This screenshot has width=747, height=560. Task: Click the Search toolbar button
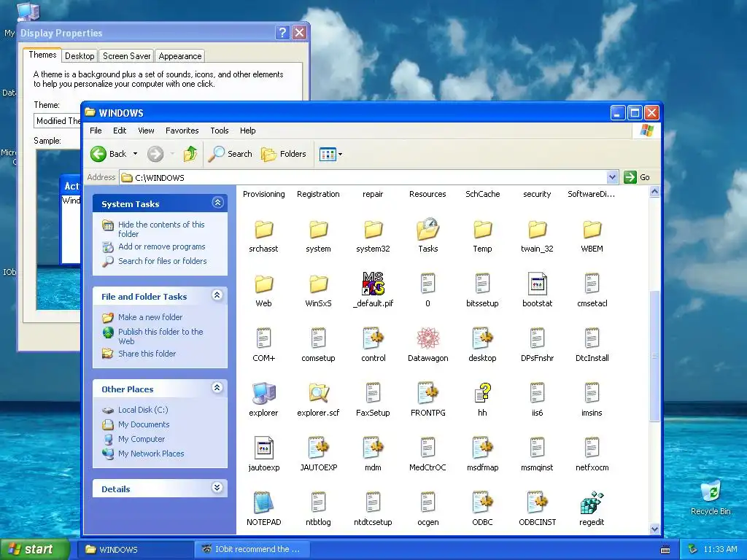pos(230,154)
